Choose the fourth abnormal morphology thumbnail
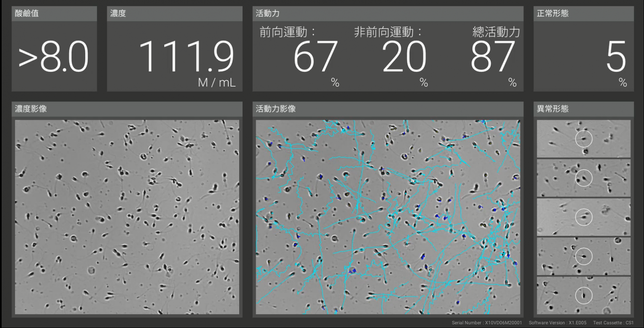Image resolution: width=644 pixels, height=328 pixels. point(583,256)
